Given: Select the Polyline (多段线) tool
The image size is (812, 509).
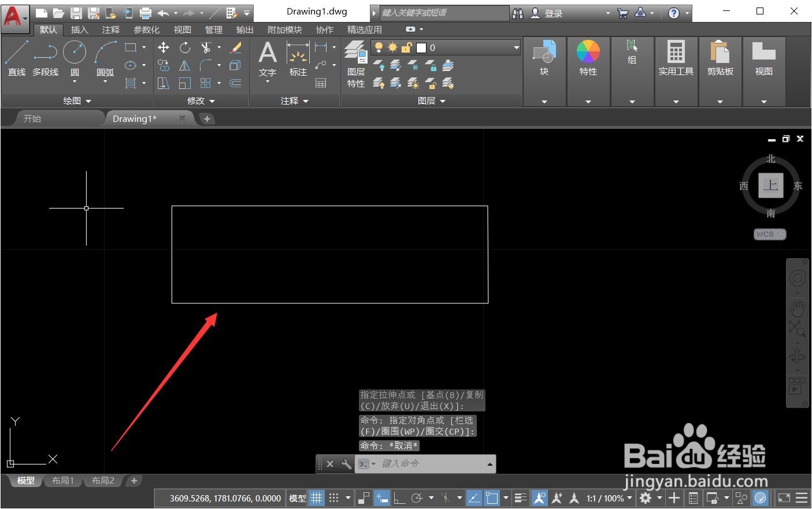Looking at the screenshot, I should point(45,58).
